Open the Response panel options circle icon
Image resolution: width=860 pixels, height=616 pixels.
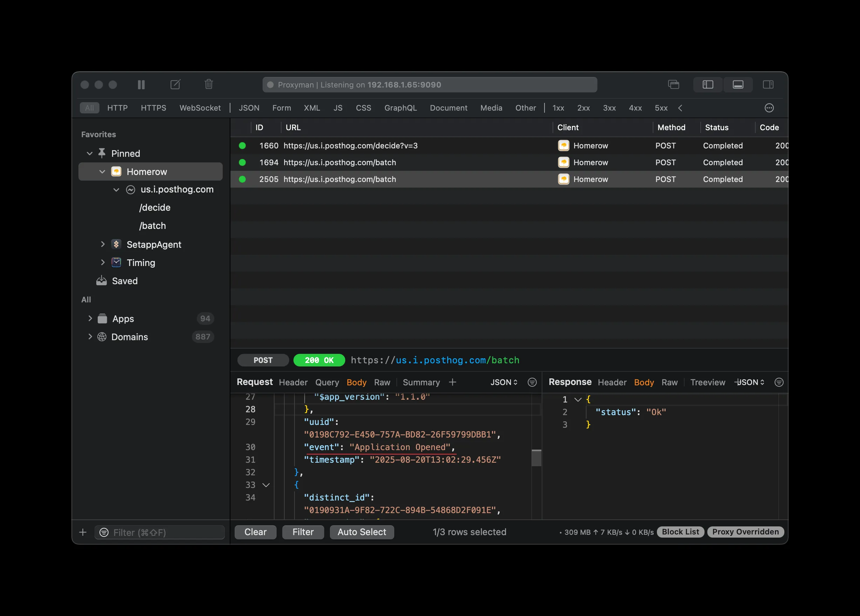coord(779,382)
